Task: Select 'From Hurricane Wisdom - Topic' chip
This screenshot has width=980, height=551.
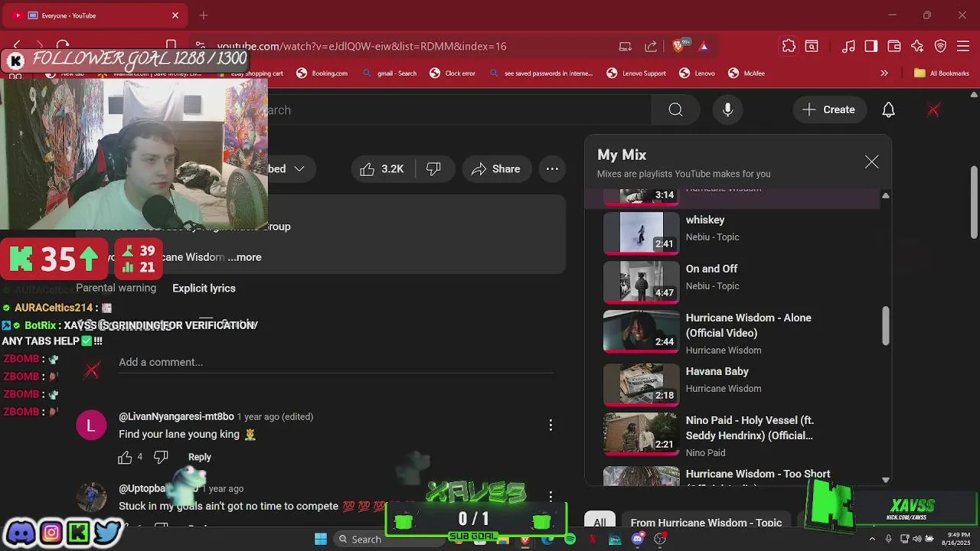Action: (x=706, y=523)
